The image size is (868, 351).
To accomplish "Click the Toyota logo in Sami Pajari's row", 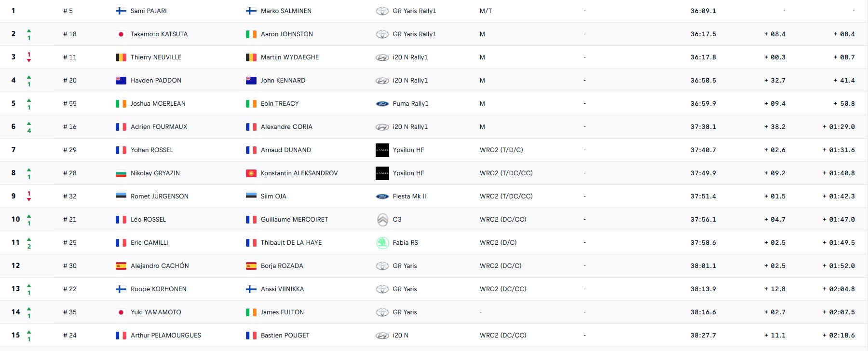I will 382,11.
